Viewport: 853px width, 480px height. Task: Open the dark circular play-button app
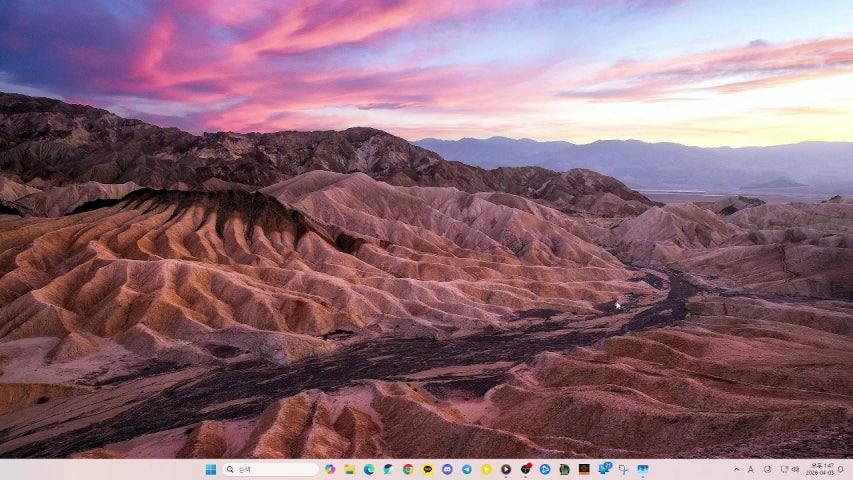[x=506, y=469]
